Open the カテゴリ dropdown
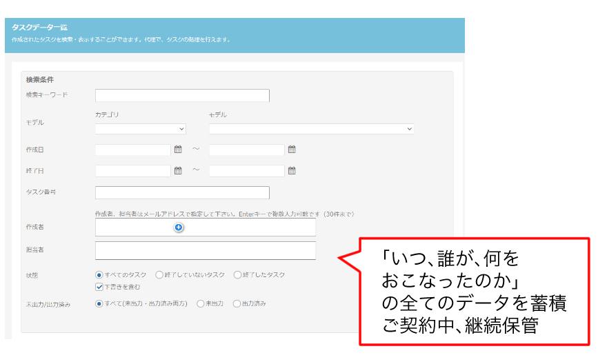The height and width of the screenshot is (364, 607). coord(141,129)
